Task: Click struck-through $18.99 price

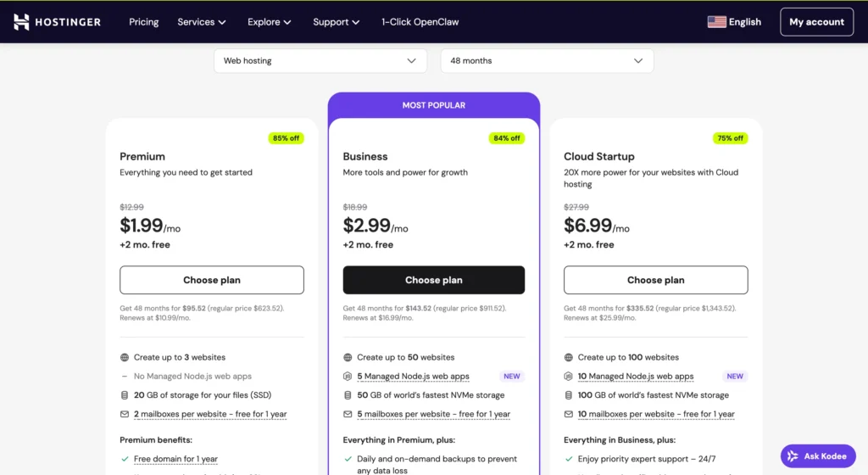Action: [x=355, y=207]
